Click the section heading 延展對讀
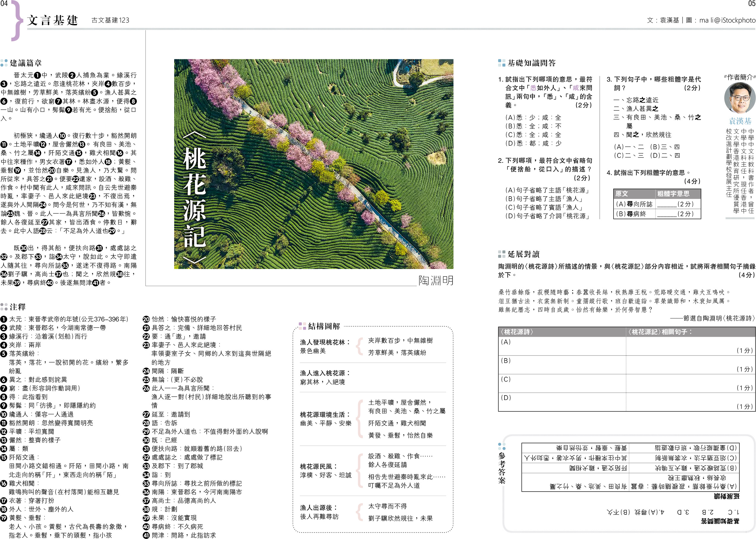Image resolution: width=756 pixels, height=539 pixels. coord(523,254)
